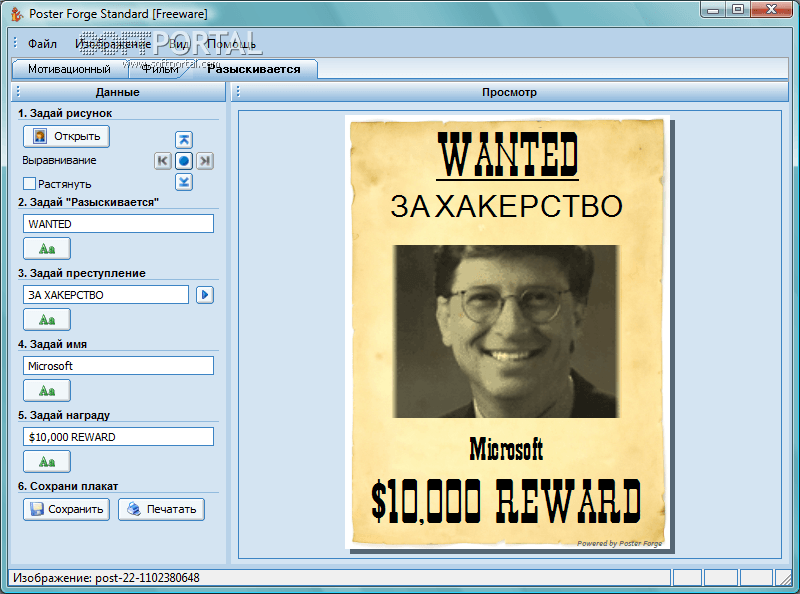Click the ЗА ХАКЕРСТВО input field
The width and height of the screenshot is (800, 594).
(x=106, y=294)
